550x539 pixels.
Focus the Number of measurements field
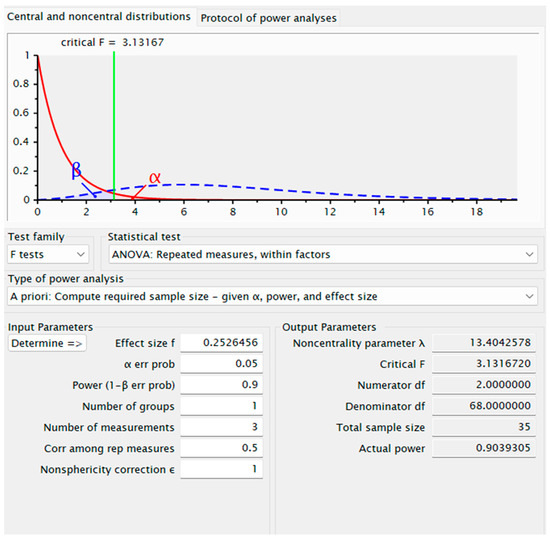coord(221,427)
